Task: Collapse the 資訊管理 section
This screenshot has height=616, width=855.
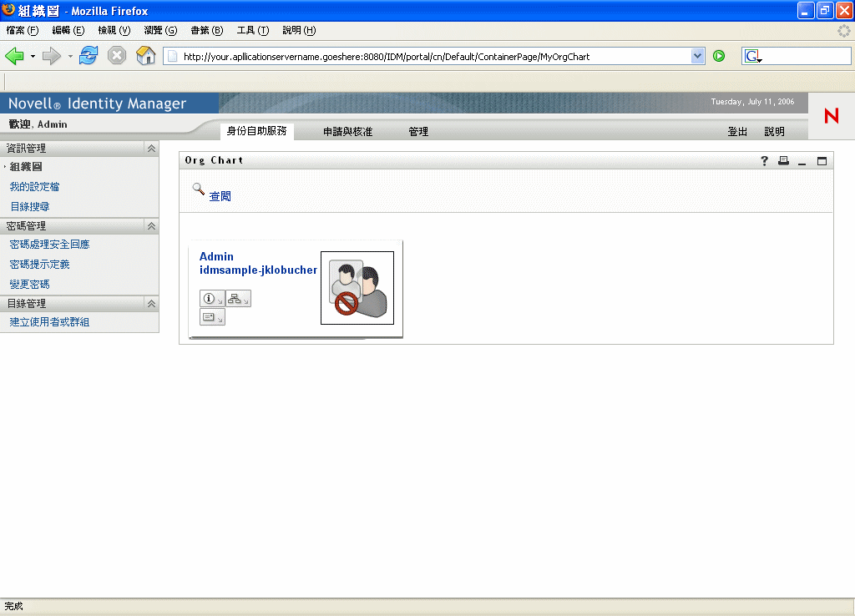Action: 151,149
